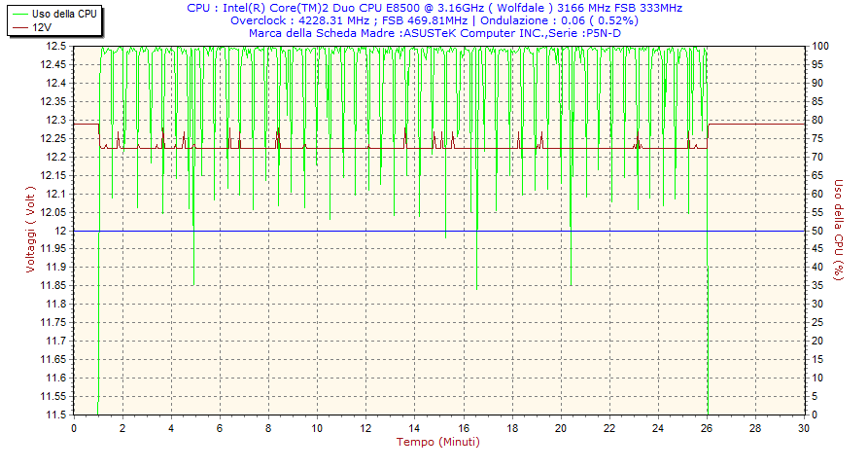The image size is (868, 469).
Task: Click the "Voltaggi ( Volt )" axis label
Action: point(30,231)
